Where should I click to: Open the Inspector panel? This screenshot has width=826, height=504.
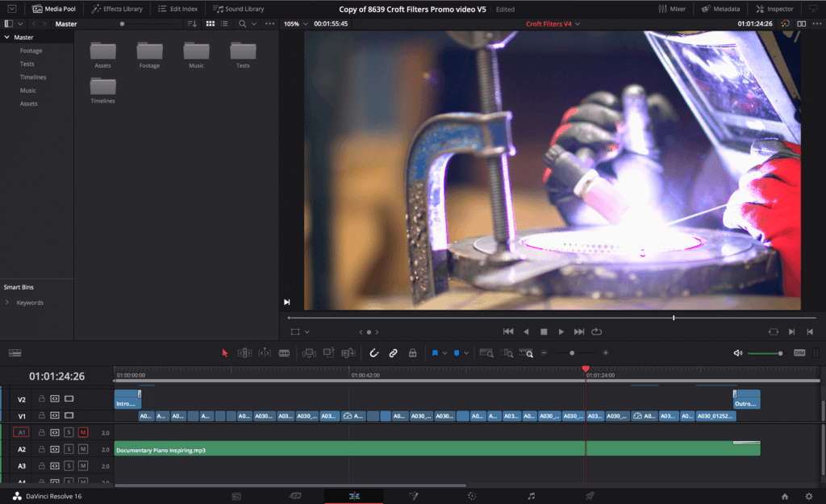point(774,9)
